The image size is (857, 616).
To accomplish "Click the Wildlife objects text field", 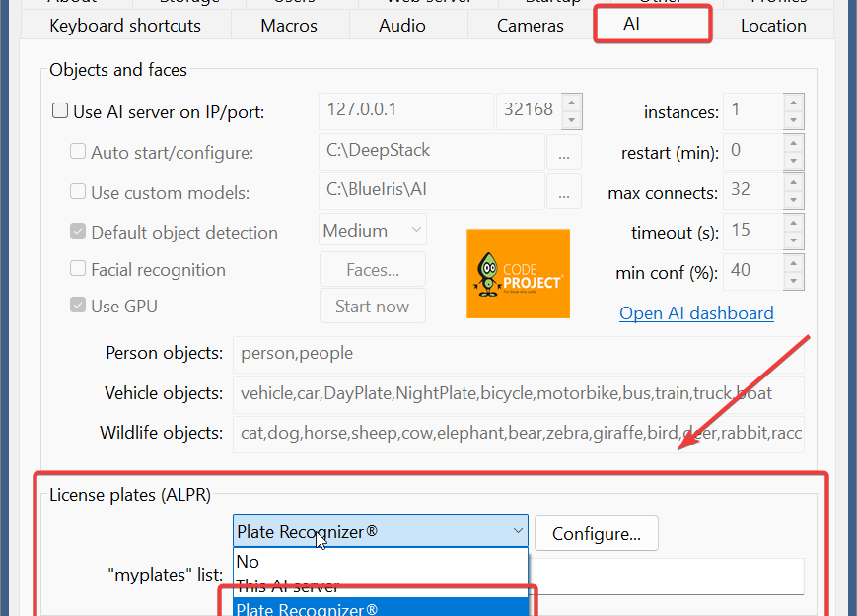I will (x=518, y=434).
